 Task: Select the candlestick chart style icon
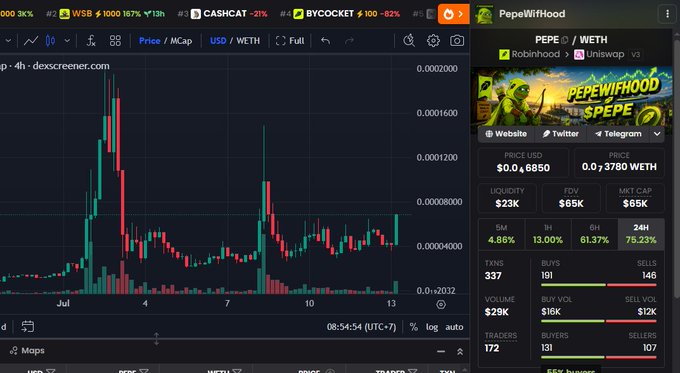click(51, 41)
